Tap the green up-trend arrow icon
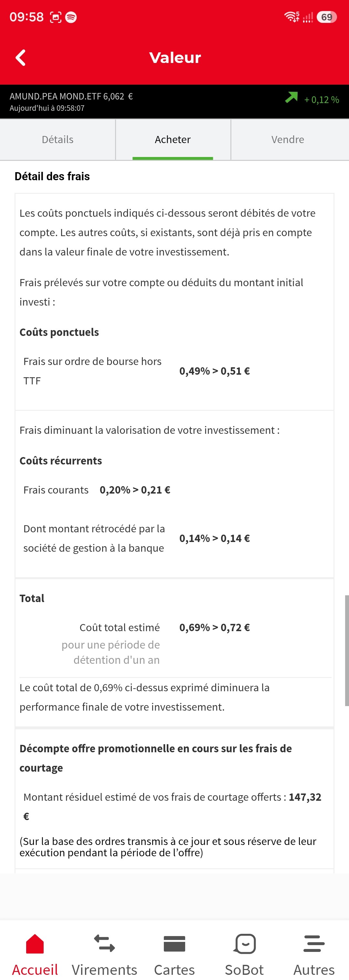Viewport: 349px width, 980px height. pos(291,98)
